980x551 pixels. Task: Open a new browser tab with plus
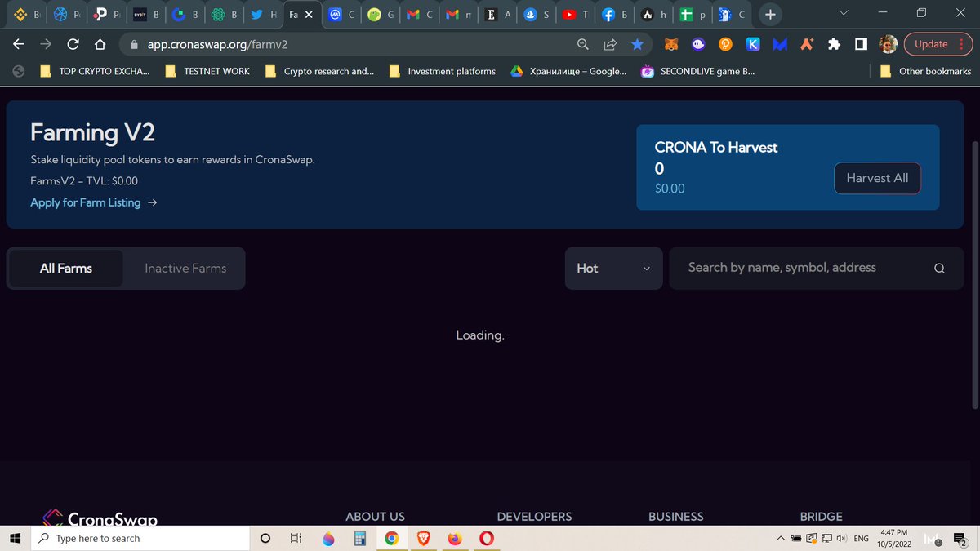coord(769,15)
